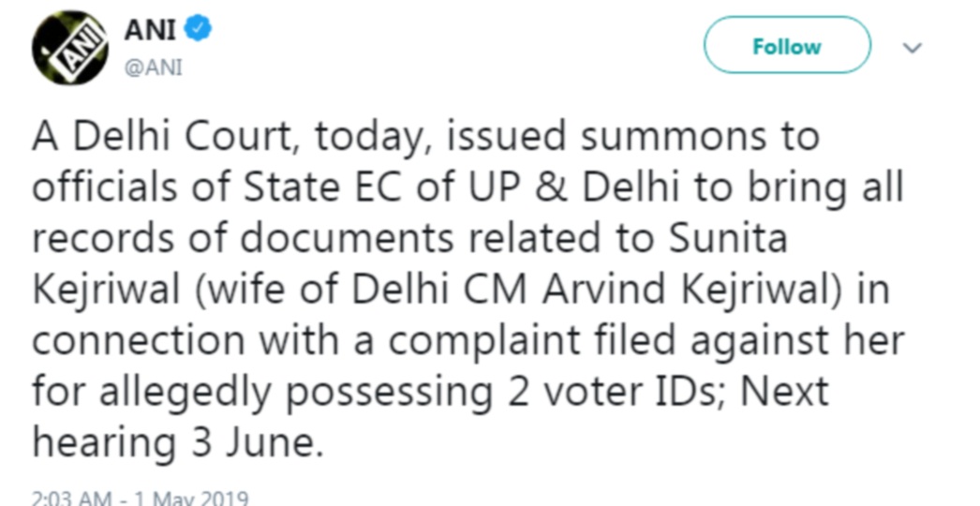Click the ANI profile avatar
This screenshot has height=506, width=980.
coord(70,48)
